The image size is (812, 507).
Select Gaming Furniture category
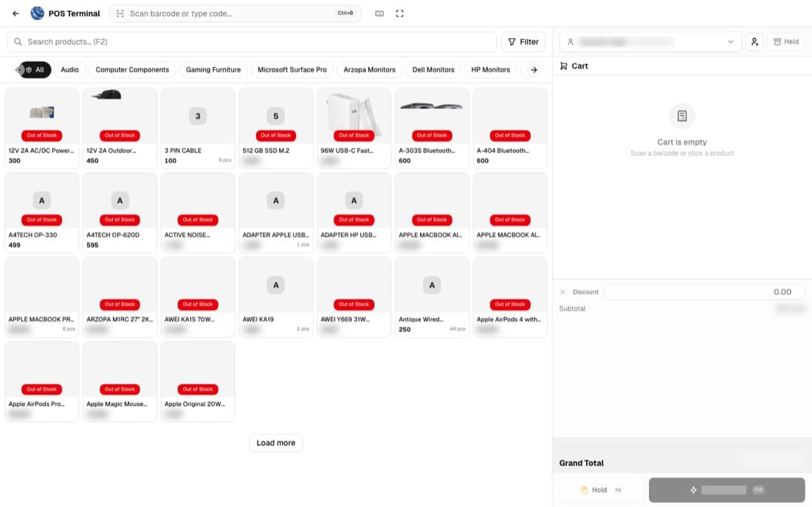coord(213,70)
